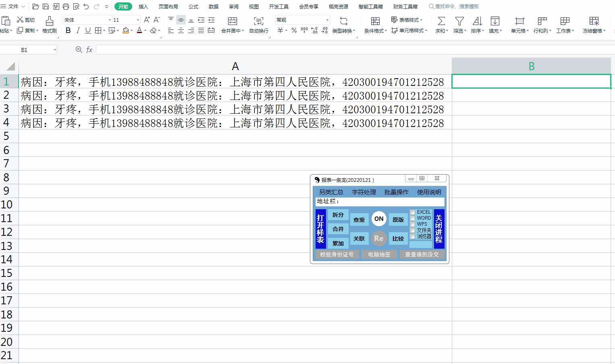Click the blue 打开样表 button

click(x=320, y=229)
